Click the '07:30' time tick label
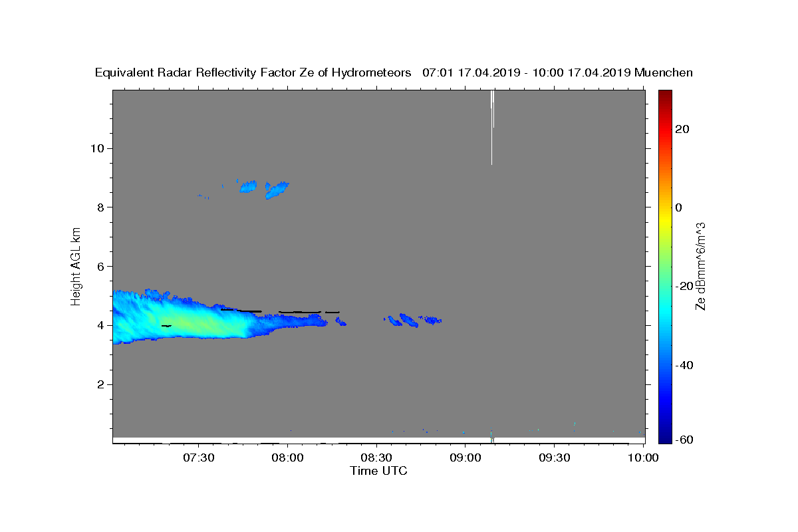798x532 pixels. 199,458
